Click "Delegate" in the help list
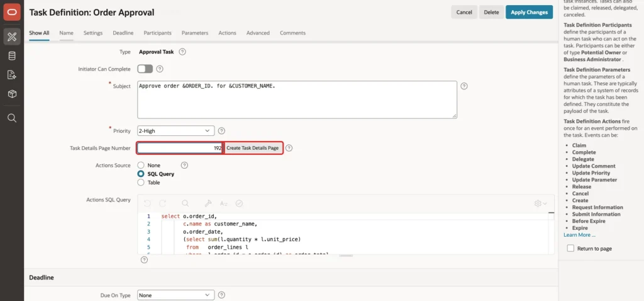 click(x=583, y=159)
